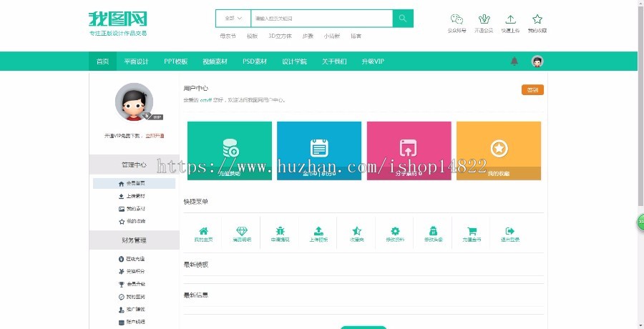Open the user avatar menu in navbar
This screenshot has height=329, width=644.
537,62
